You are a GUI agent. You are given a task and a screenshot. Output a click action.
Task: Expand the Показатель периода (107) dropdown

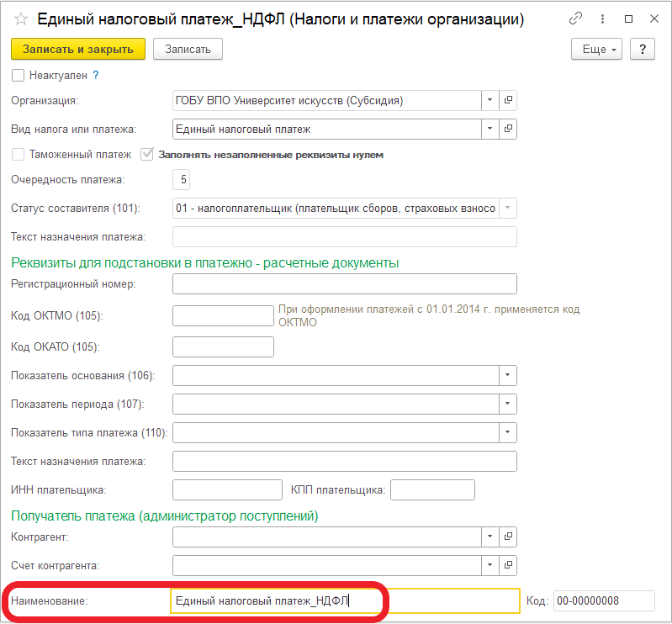[508, 405]
